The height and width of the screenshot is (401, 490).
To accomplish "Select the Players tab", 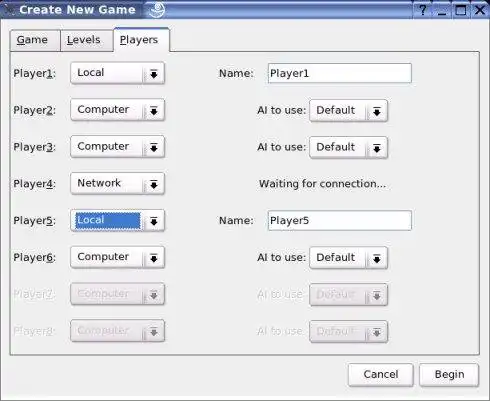I will point(142,40).
